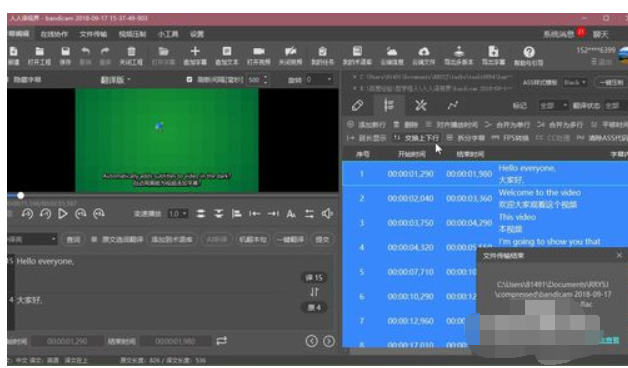Open the 设置 menu tab
Screen dimensions: 628x368
coord(197,34)
